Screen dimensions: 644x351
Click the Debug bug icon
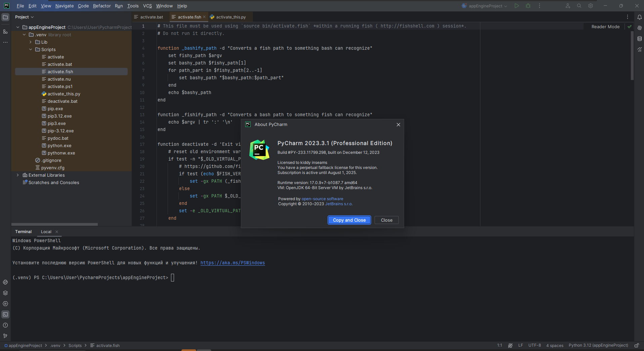[x=528, y=6]
